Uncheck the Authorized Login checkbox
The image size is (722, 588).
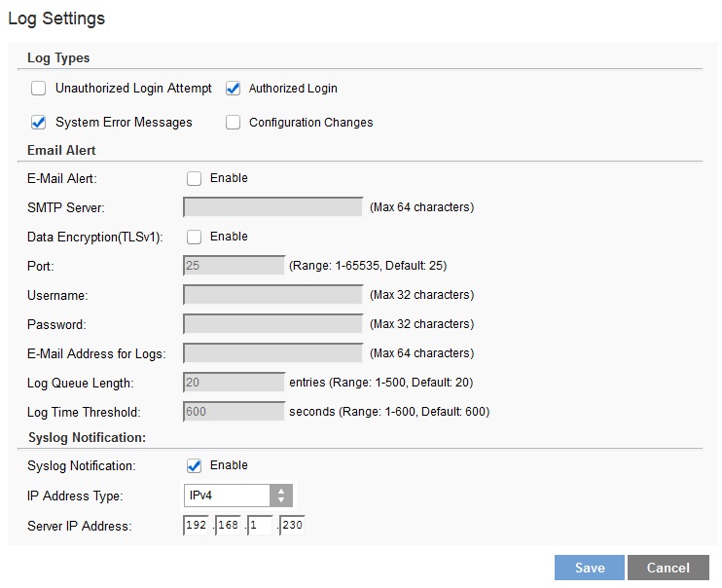(233, 89)
